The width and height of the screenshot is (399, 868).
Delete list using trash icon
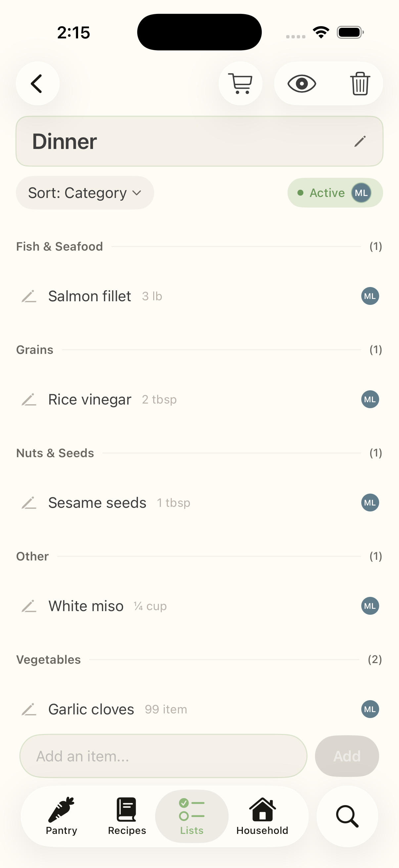coord(360,83)
